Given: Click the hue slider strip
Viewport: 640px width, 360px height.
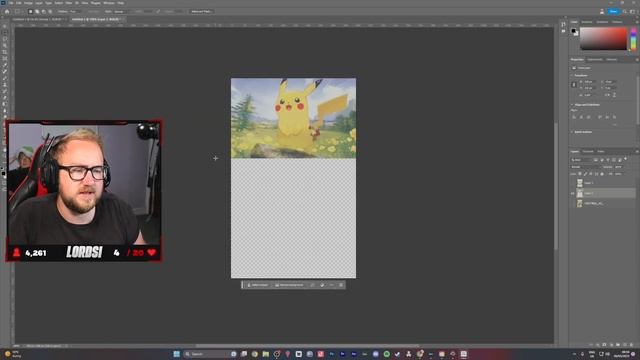Looking at the screenshot, I should (x=633, y=39).
